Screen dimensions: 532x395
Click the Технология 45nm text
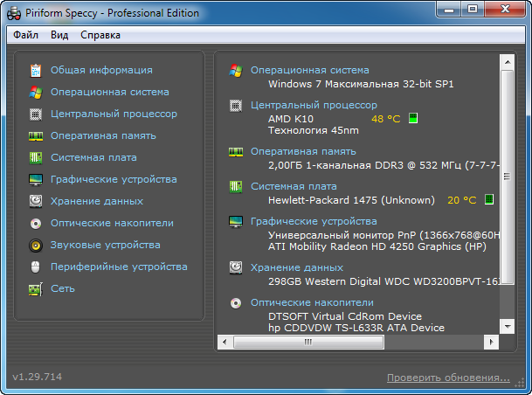[314, 131]
